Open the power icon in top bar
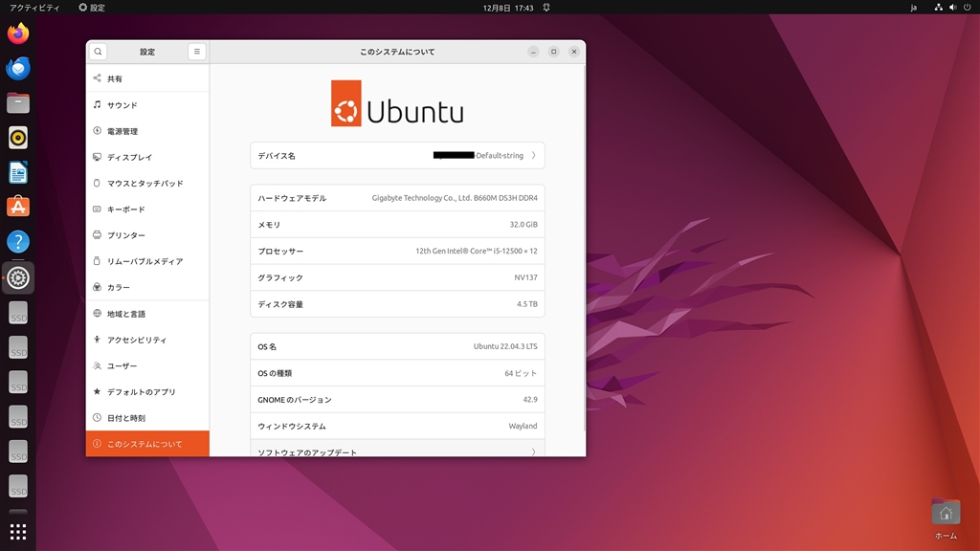The height and width of the screenshot is (551, 980). coord(967,8)
